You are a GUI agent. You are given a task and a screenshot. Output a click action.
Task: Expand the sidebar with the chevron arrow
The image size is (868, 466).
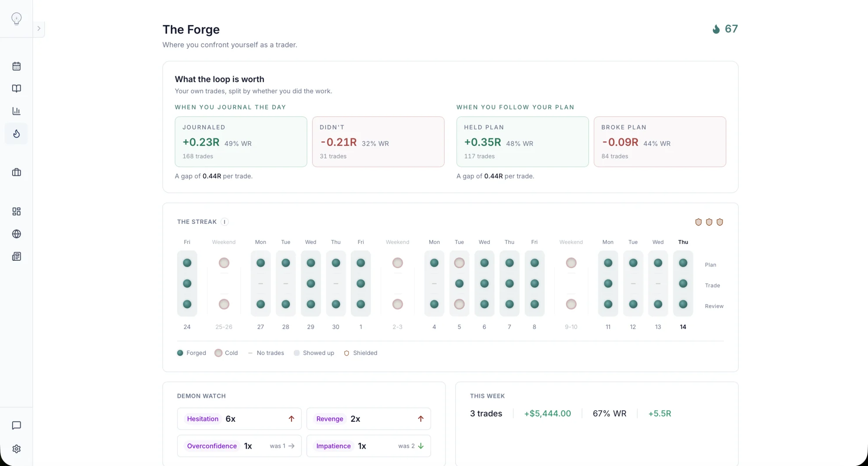pos(39,29)
